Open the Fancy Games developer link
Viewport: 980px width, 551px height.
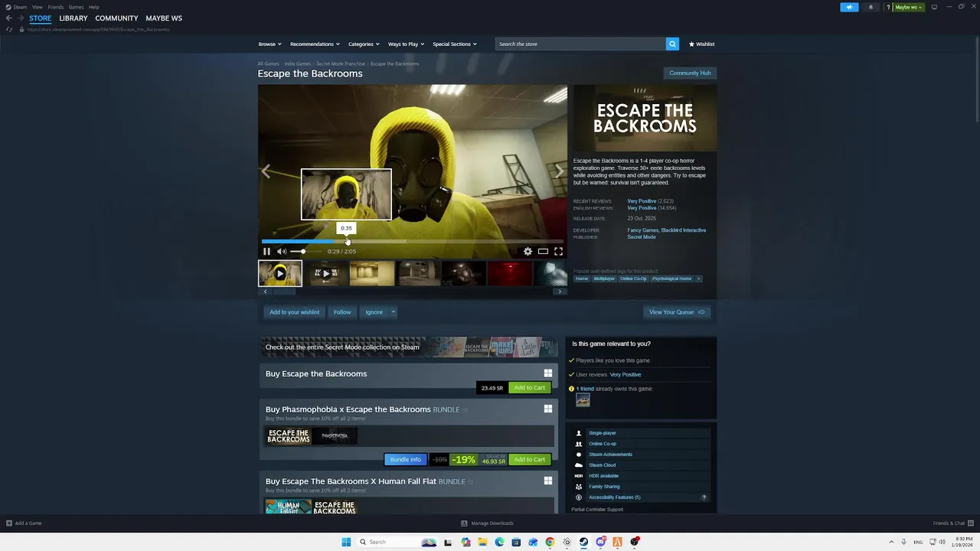click(x=642, y=230)
